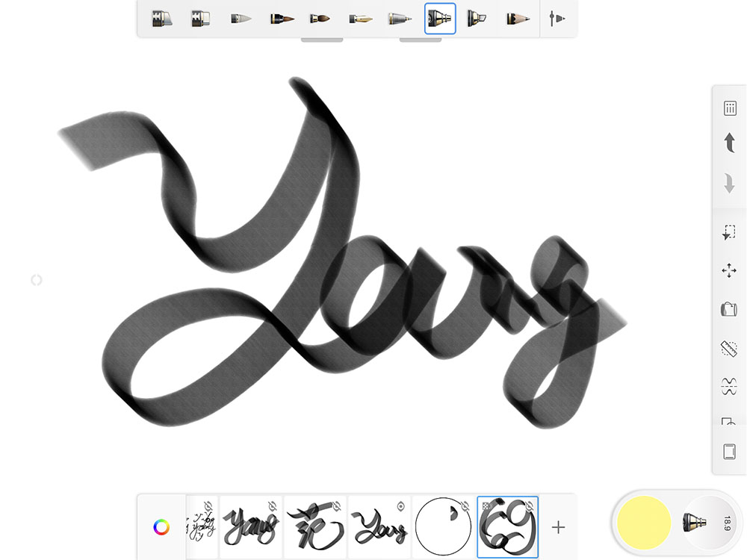Select the move and transform tool
Image resolution: width=747 pixels, height=560 pixels.
(730, 271)
